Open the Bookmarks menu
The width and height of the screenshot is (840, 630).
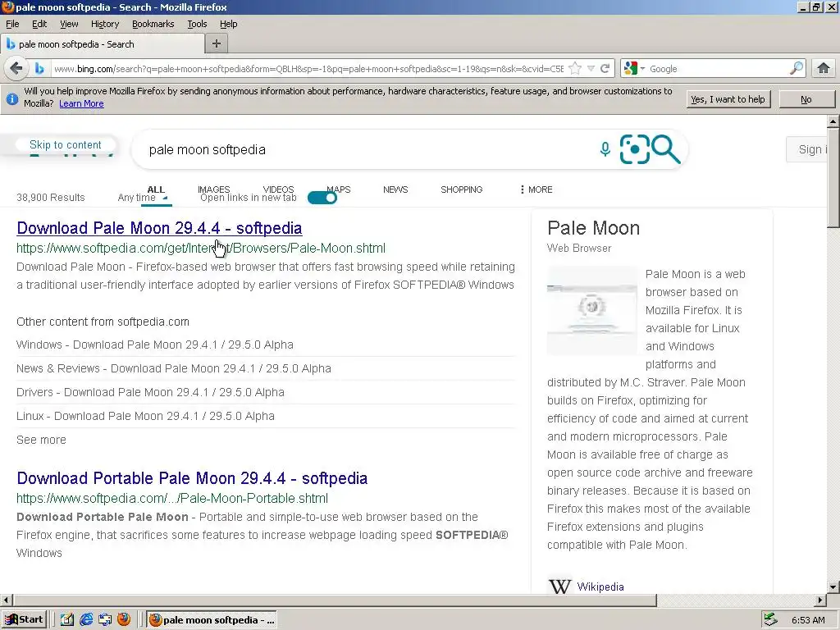coord(153,24)
